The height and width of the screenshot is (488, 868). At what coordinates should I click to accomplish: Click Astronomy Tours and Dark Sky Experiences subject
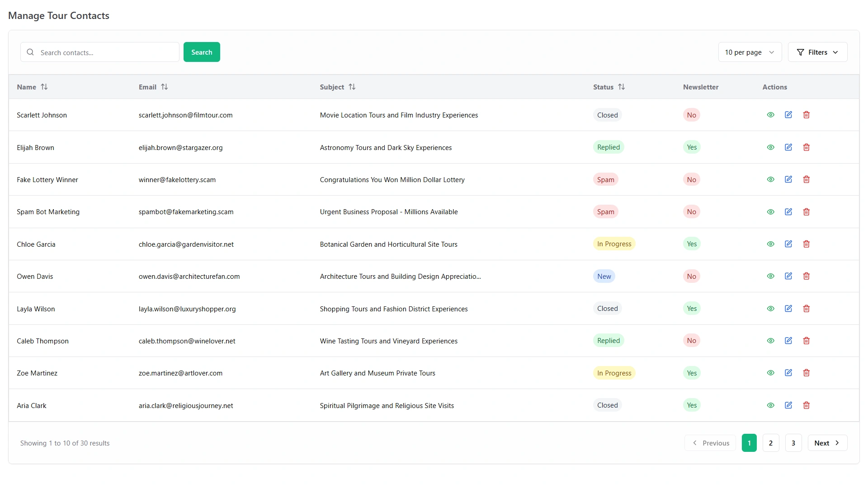coord(386,148)
